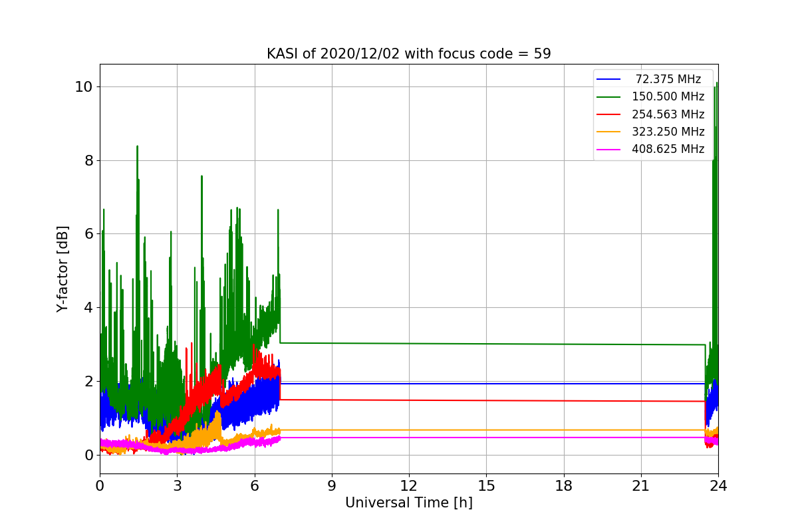Click x-axis tick label 3

pyautogui.click(x=177, y=485)
